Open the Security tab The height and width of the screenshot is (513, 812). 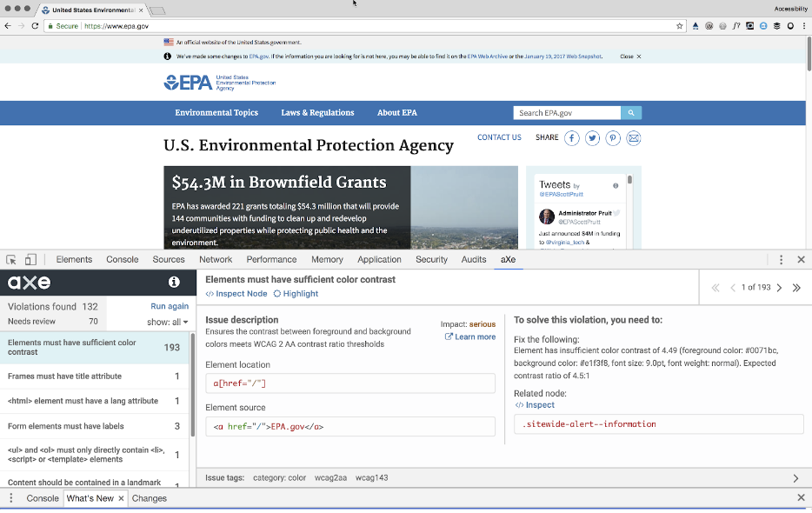tap(431, 260)
